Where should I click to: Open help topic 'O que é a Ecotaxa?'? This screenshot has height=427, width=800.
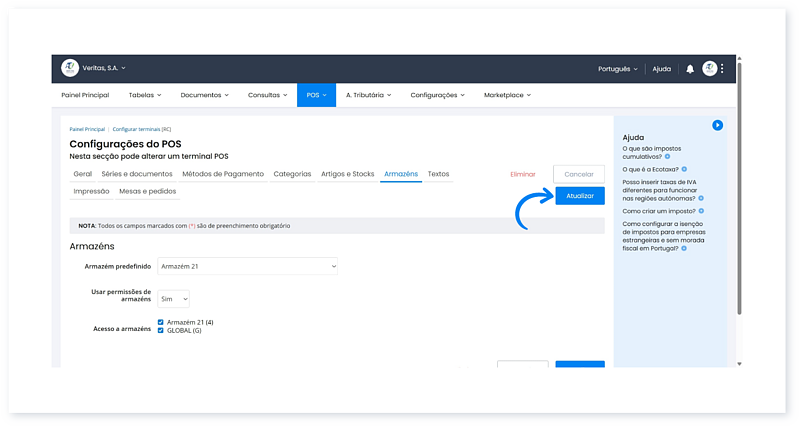[x=651, y=169]
